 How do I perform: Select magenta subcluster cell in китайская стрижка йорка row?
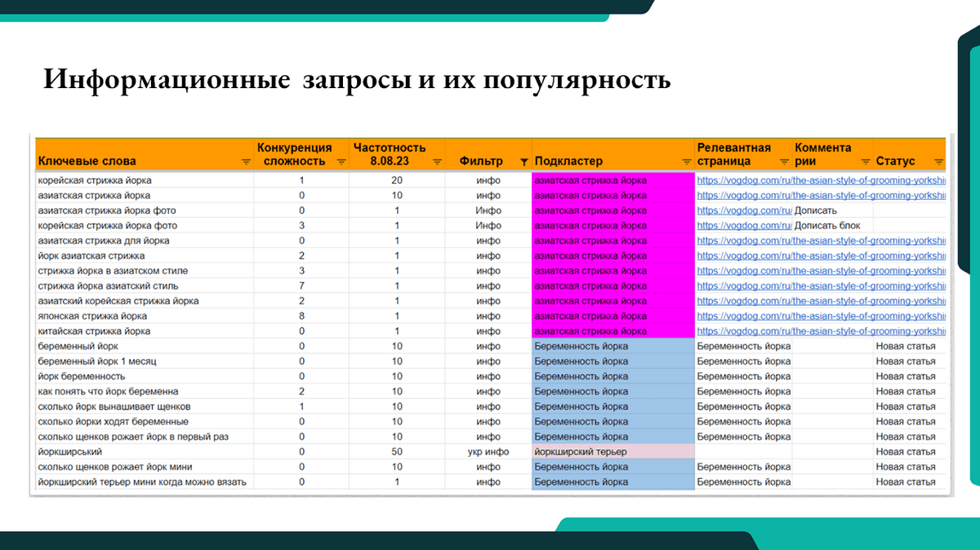click(613, 331)
